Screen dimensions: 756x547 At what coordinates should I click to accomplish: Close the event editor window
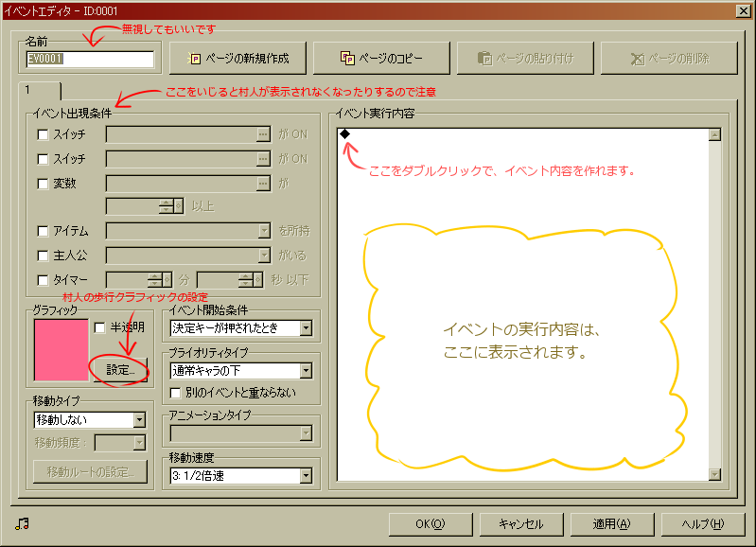pos(743,10)
